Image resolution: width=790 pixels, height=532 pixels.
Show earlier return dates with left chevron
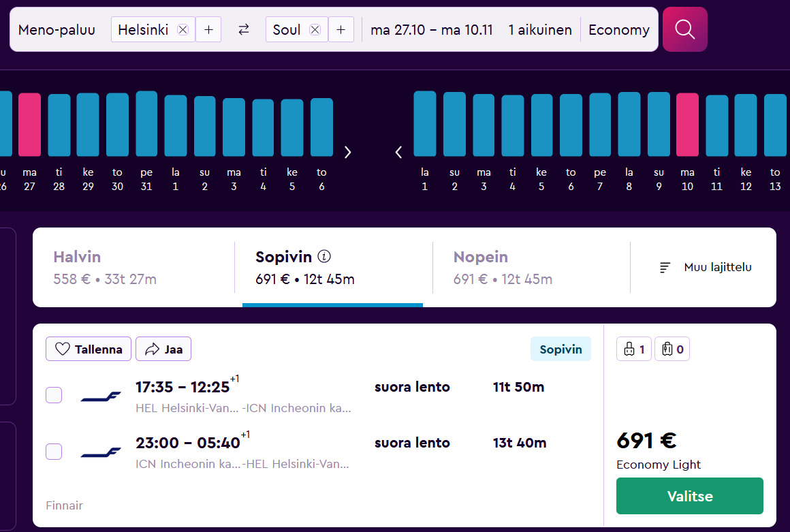pos(399,152)
